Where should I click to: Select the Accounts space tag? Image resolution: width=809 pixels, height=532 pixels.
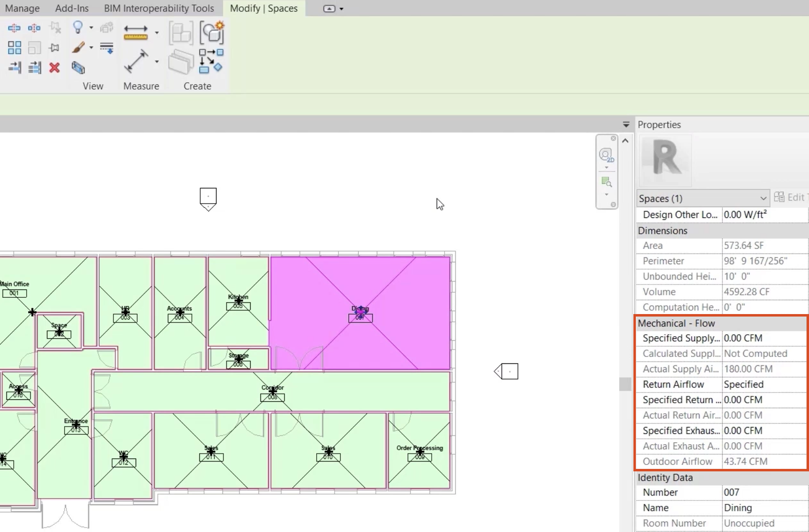click(x=180, y=314)
